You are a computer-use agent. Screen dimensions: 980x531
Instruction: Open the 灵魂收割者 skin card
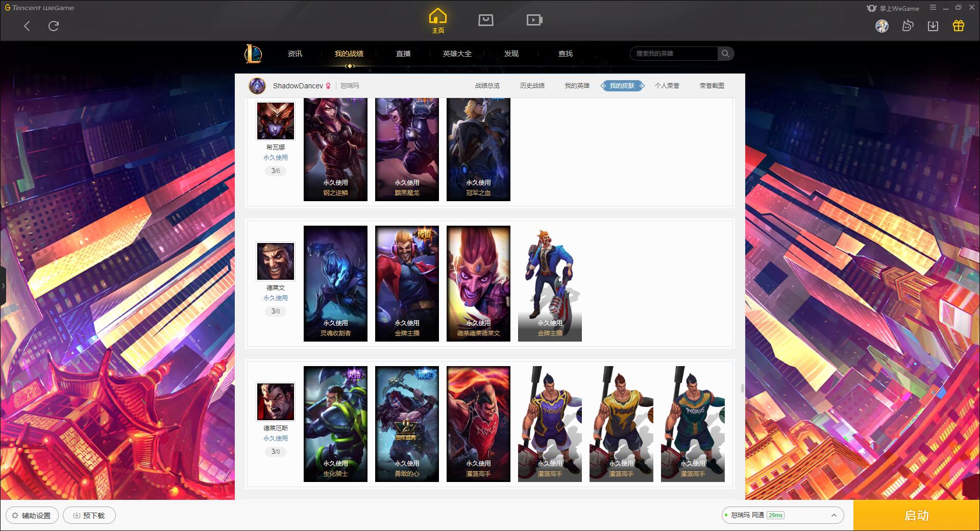click(x=335, y=283)
